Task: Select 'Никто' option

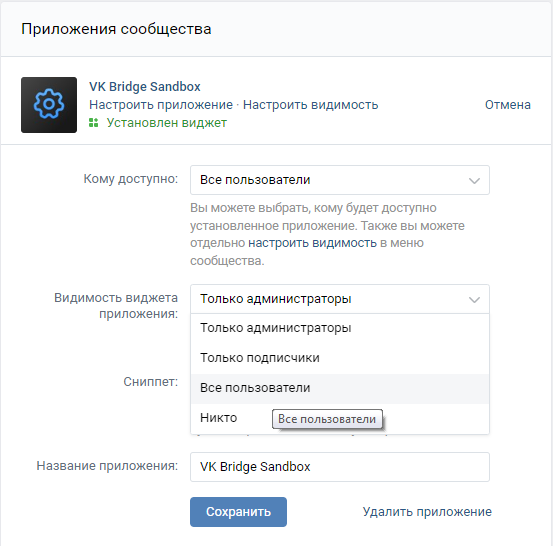Action: (340, 418)
